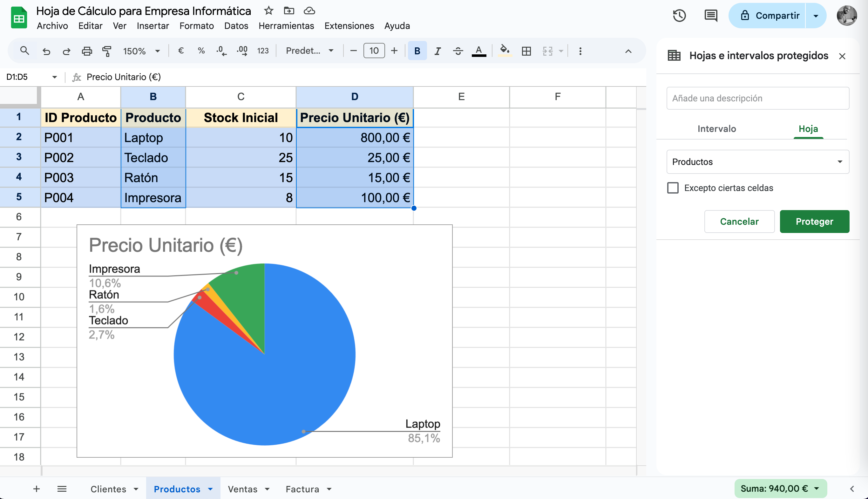
Task: Star this spreadsheet document
Action: point(268,10)
